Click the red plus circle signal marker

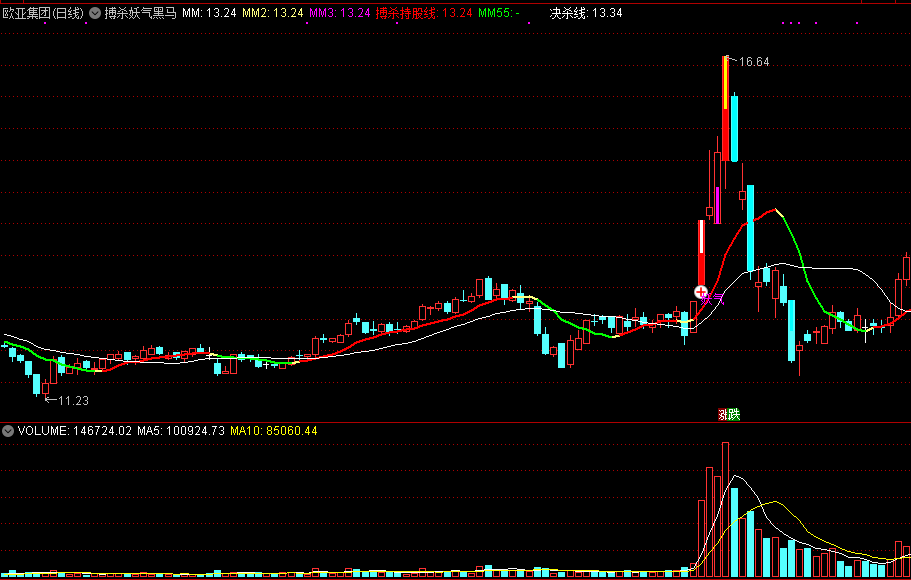coord(701,292)
